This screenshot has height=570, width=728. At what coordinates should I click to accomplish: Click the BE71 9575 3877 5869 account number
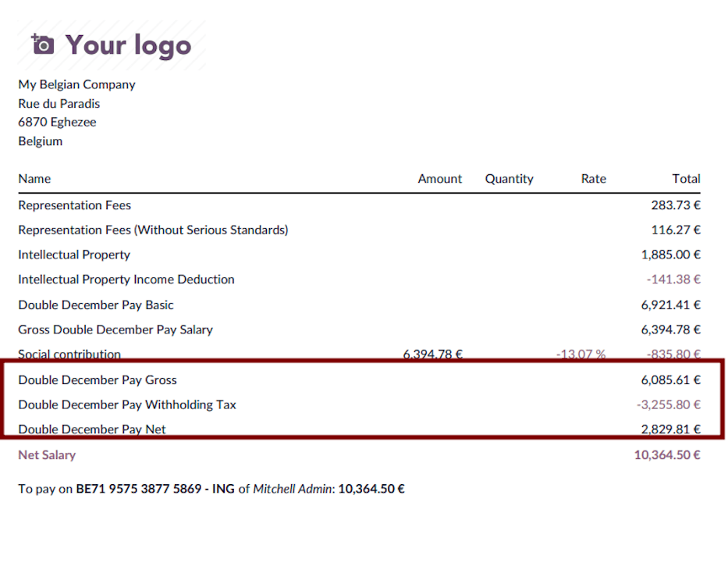point(138,490)
